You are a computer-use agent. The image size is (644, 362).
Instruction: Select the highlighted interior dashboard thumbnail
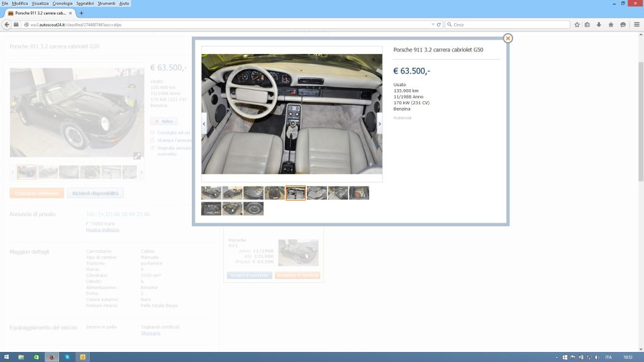click(x=296, y=193)
